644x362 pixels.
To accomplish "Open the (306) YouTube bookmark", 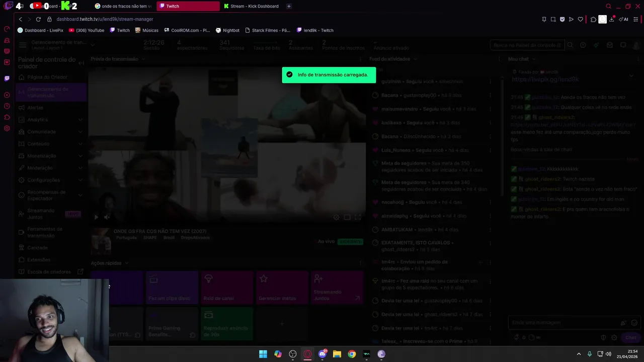I will (86, 30).
